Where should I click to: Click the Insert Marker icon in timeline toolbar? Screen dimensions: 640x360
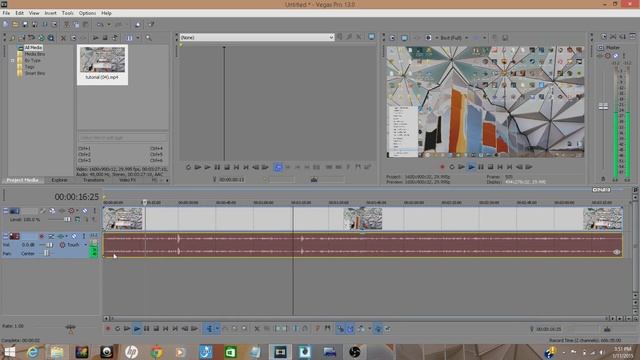[318, 329]
